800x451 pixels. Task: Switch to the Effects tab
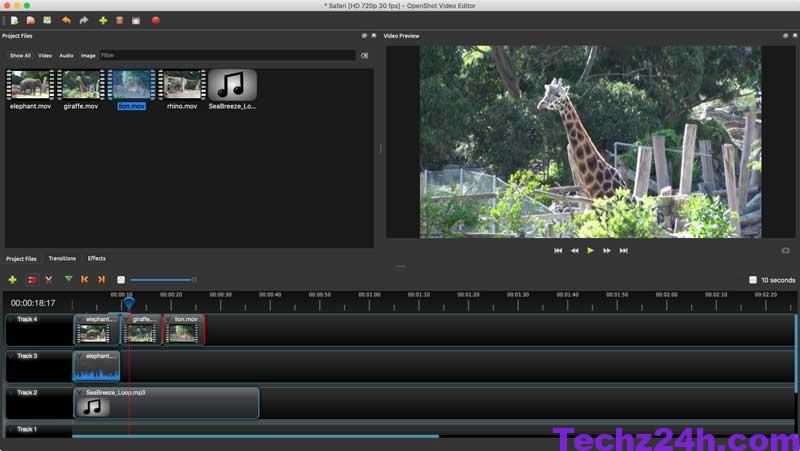click(x=96, y=259)
